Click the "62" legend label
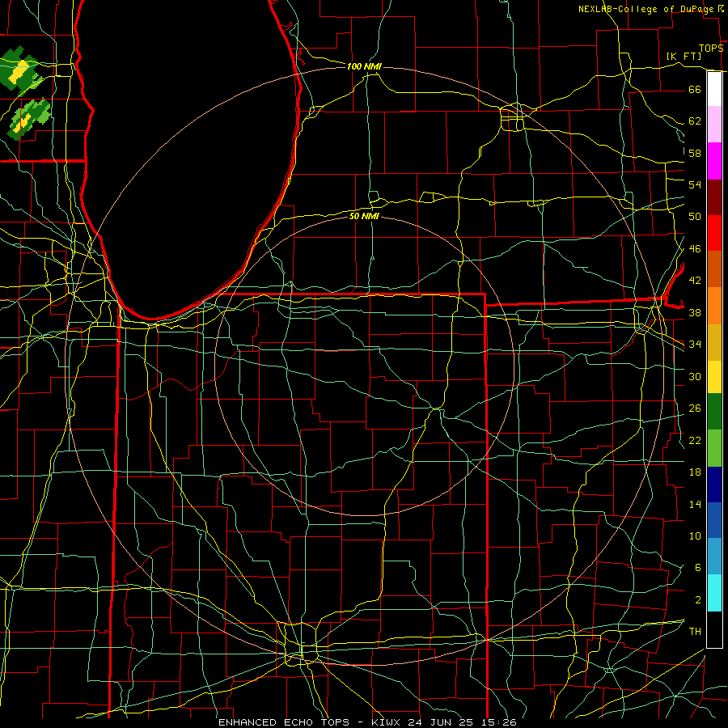Viewport: 728px width, 728px height. click(x=695, y=121)
